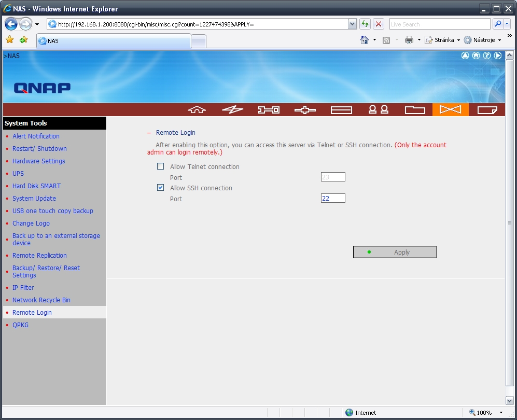517x420 pixels.
Task: Open the User Management people icon
Action: (x=378, y=110)
